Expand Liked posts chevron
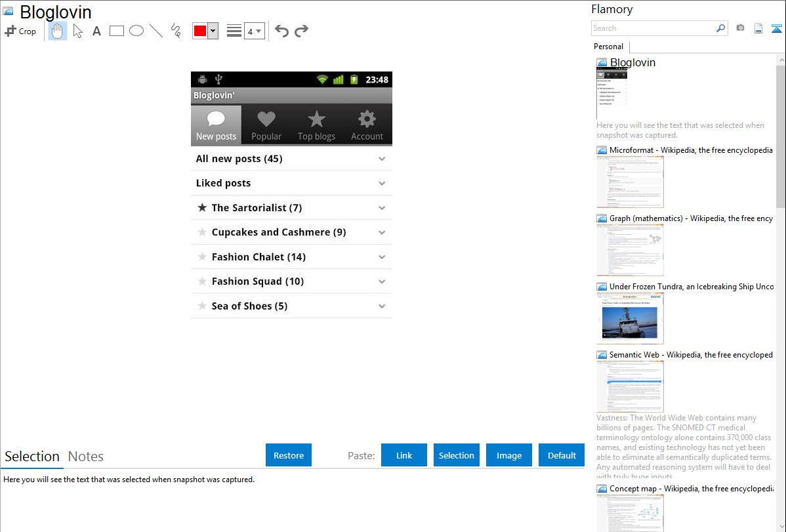 point(382,184)
